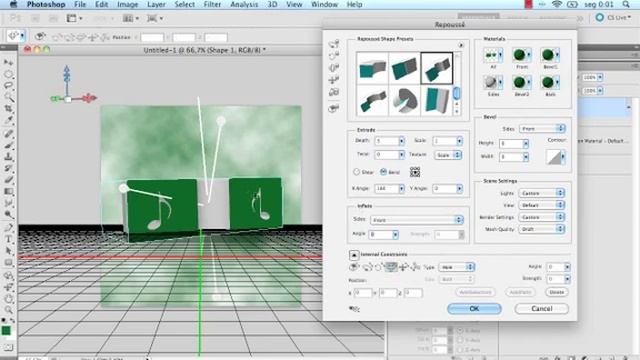640x360 pixels.
Task: Select the Elliptical Marquee tool
Action: point(8,74)
